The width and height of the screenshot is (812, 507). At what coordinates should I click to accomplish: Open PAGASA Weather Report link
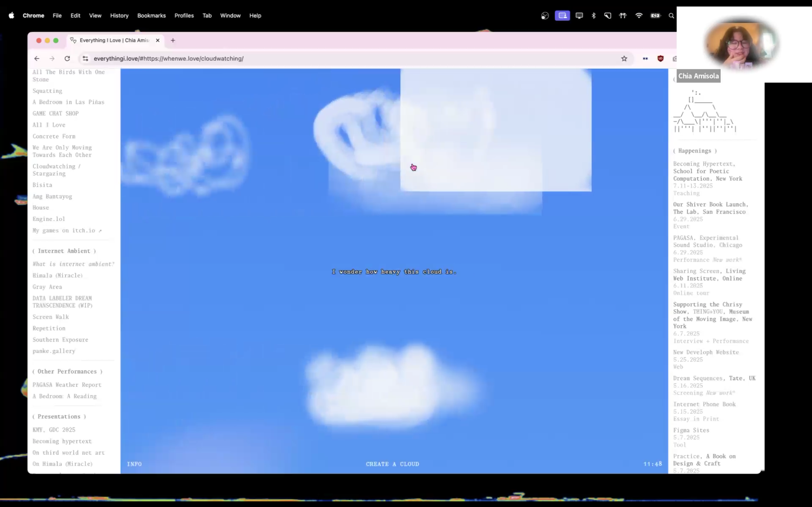click(x=67, y=385)
